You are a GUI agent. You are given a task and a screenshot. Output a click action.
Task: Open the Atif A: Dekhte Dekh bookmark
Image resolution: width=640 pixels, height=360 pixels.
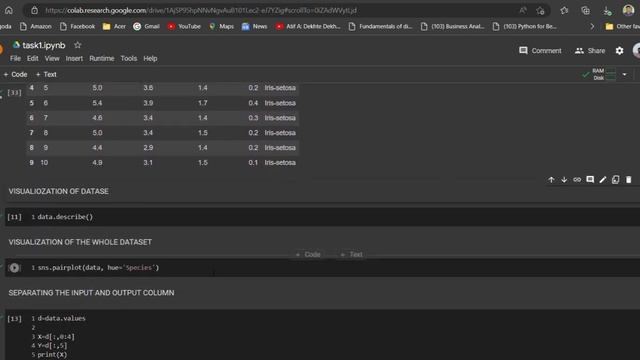click(308, 27)
